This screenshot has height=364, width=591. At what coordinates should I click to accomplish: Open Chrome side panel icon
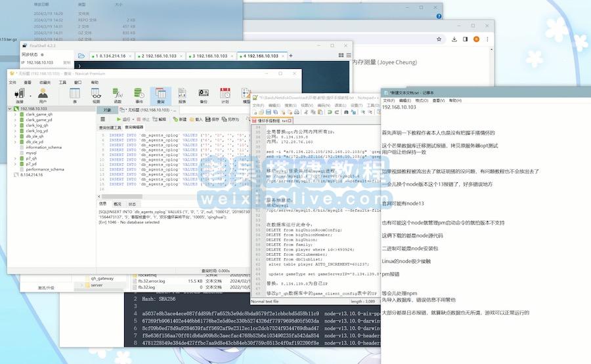point(465,39)
